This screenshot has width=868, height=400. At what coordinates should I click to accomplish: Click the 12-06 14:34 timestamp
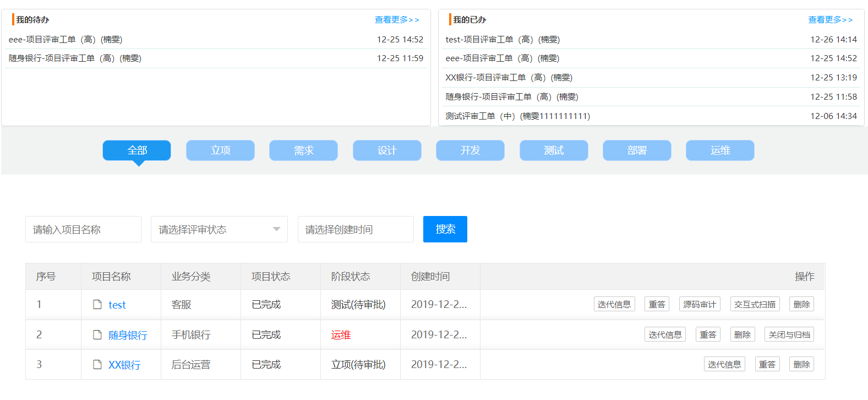point(833,116)
